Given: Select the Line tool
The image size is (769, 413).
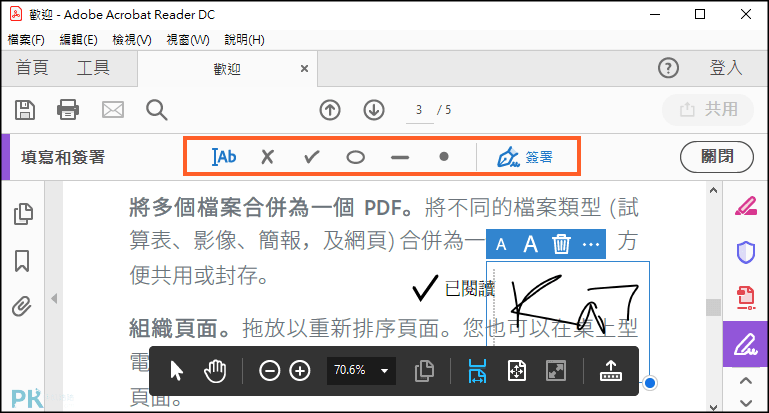Looking at the screenshot, I should [400, 157].
